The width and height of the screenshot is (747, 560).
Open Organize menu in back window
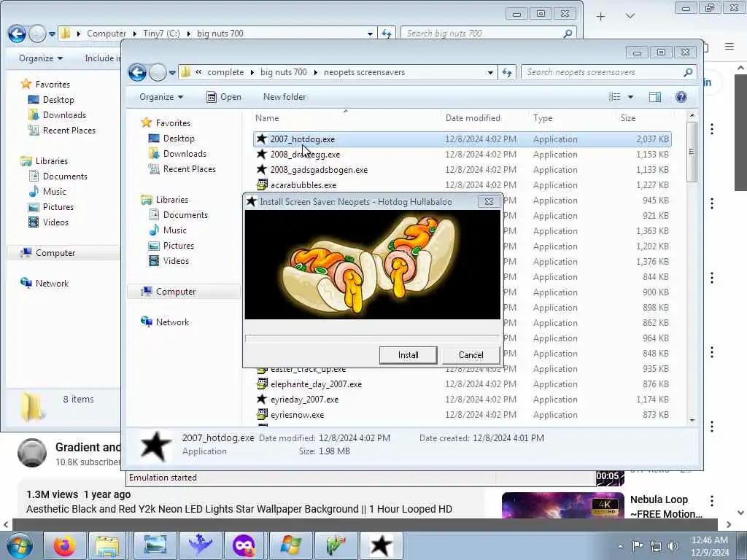point(41,58)
